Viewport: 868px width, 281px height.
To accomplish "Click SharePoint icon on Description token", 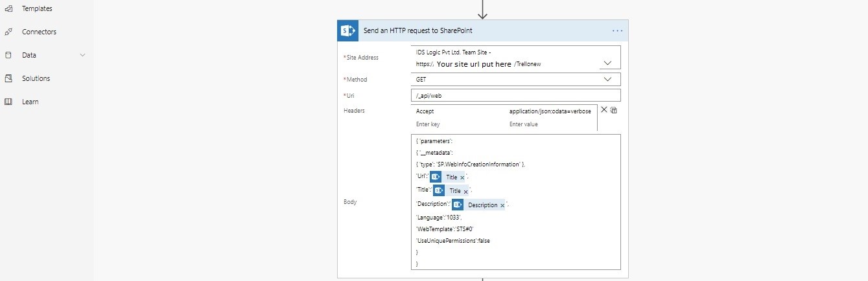I will (458, 205).
